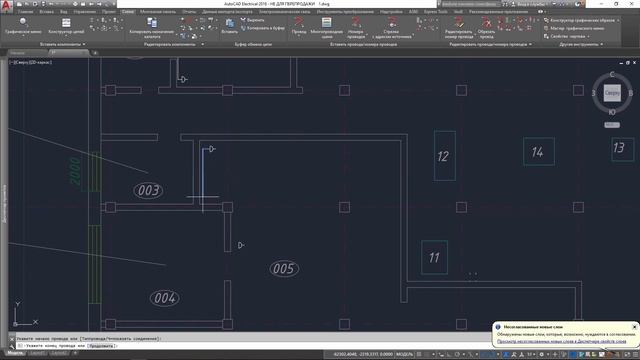The image size is (640, 360).
Task: Click the Сверху face of the ViewCube
Action: [612, 93]
